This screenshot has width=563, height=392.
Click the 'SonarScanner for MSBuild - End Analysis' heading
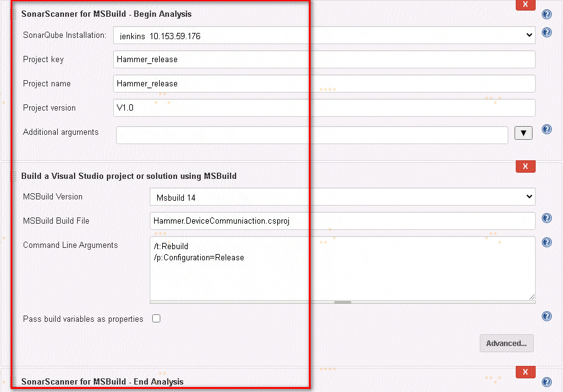[103, 381]
